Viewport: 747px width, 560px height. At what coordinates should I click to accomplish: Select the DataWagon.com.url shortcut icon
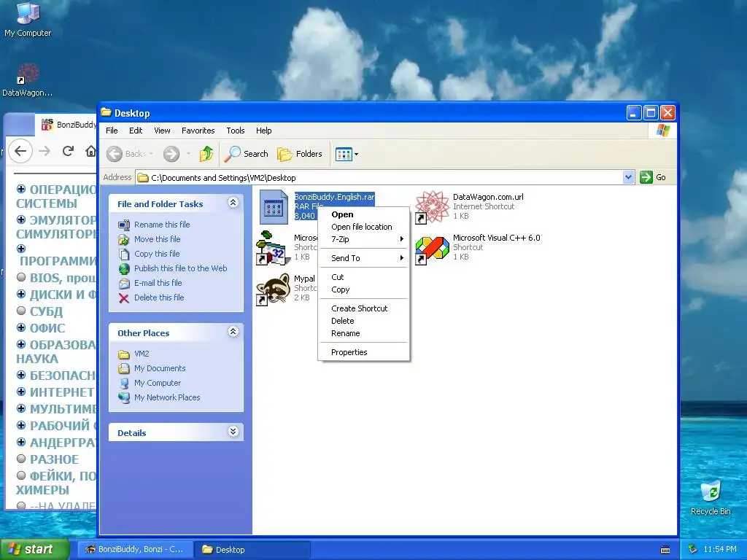pos(432,207)
